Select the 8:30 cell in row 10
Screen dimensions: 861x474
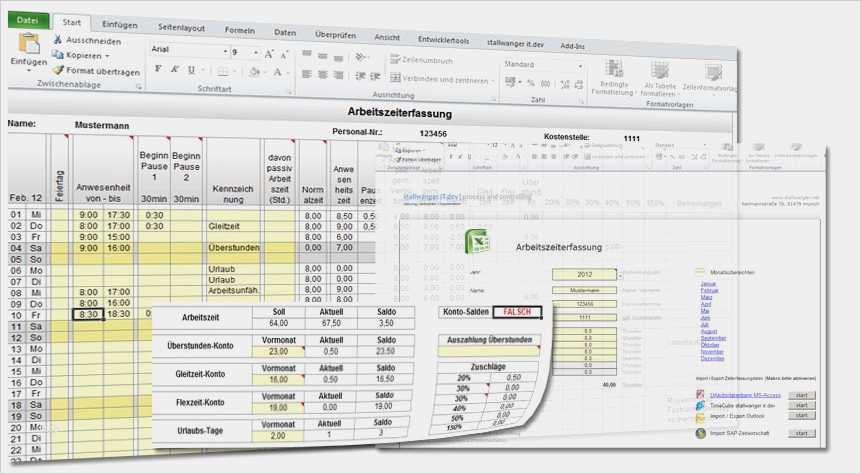88,315
